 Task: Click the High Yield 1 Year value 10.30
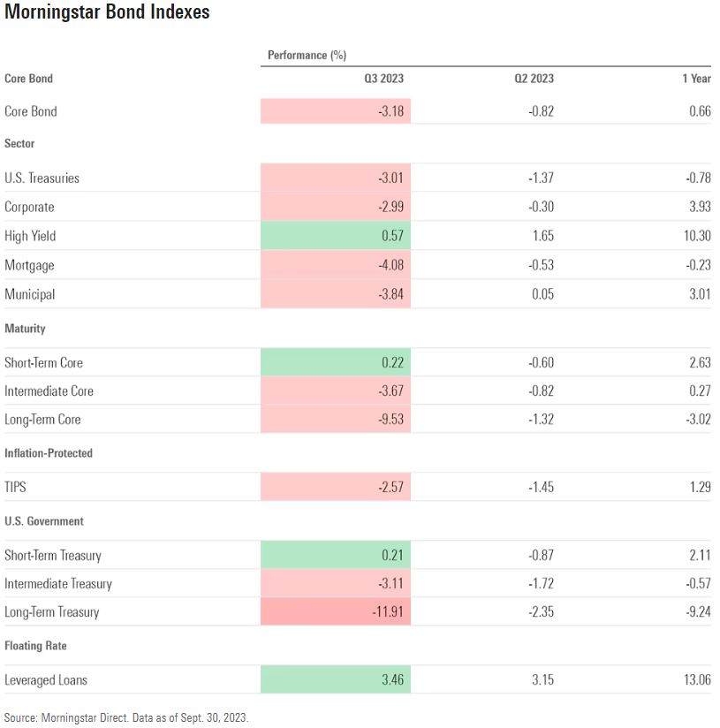pyautogui.click(x=696, y=236)
